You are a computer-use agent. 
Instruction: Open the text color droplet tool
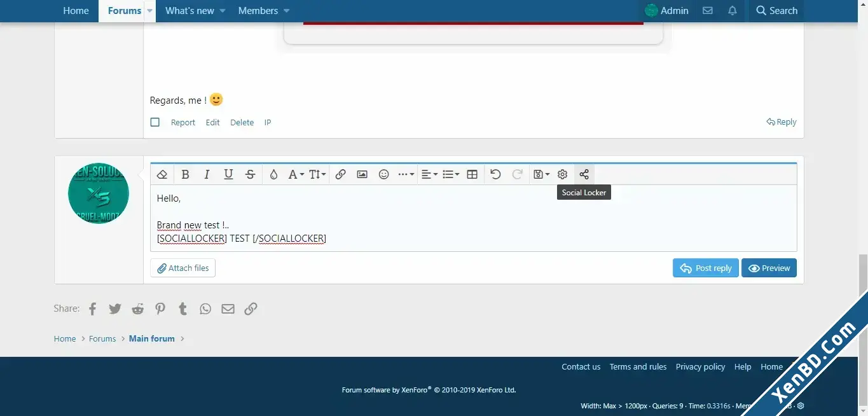pos(273,174)
